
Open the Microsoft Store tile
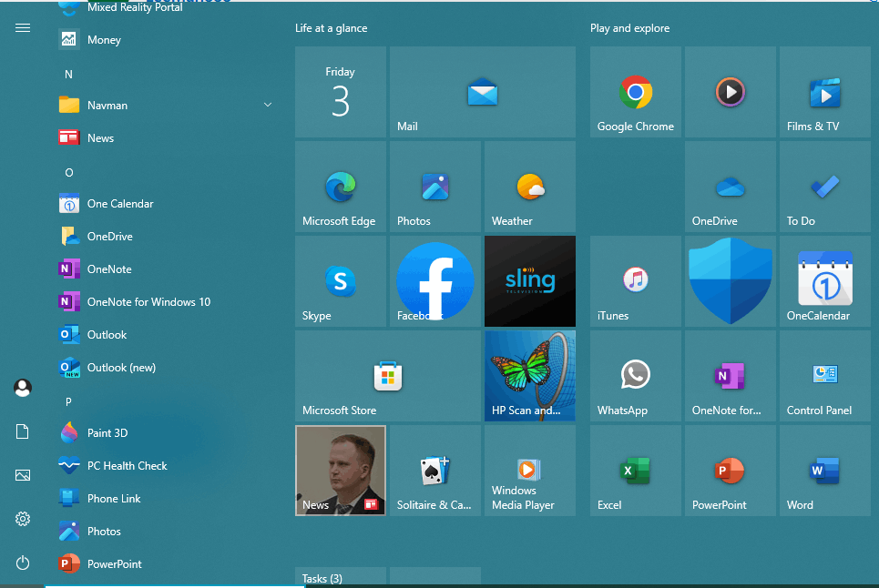point(387,376)
